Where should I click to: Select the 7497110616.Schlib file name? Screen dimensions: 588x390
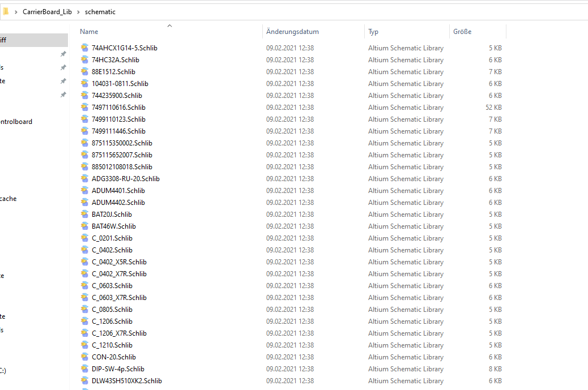118,108
